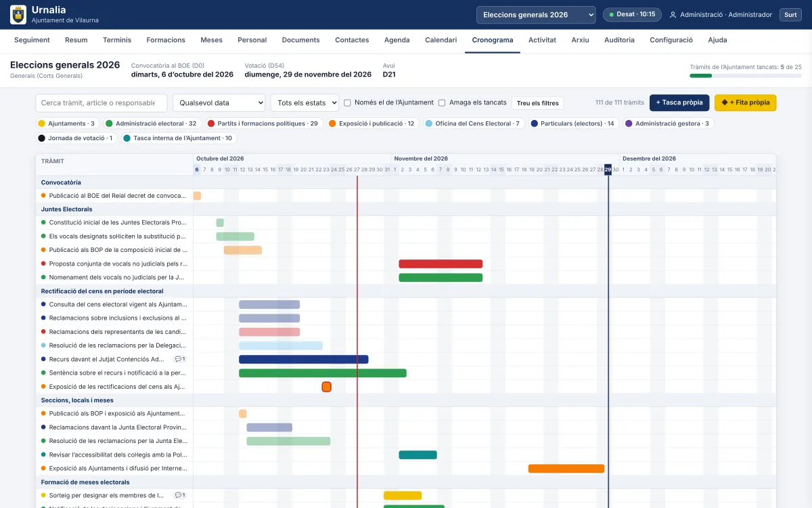Toggle the Jornada de votació legend chip
Image resolution: width=812 pixels, height=508 pixels.
(x=76, y=138)
